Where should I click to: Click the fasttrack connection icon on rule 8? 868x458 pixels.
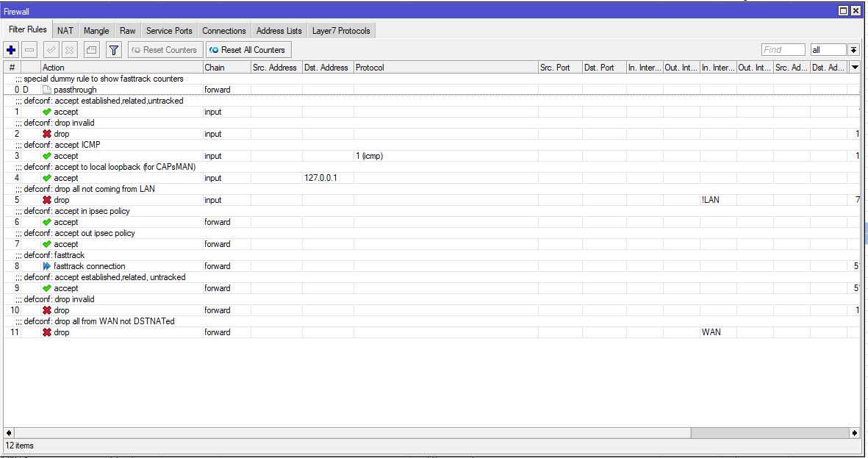[47, 266]
